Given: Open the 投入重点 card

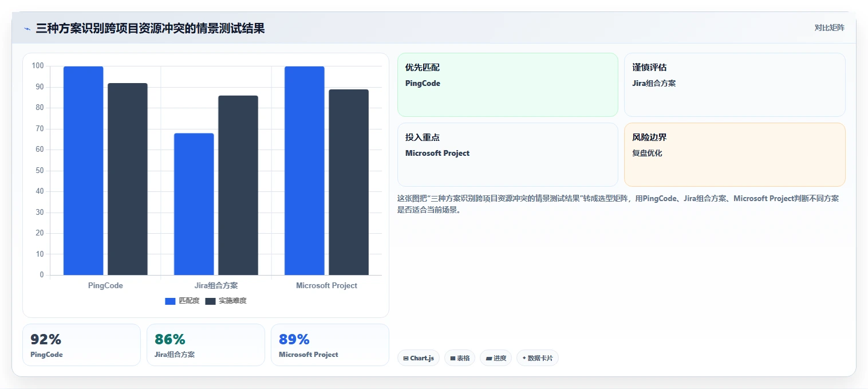Looking at the screenshot, I should tap(508, 155).
